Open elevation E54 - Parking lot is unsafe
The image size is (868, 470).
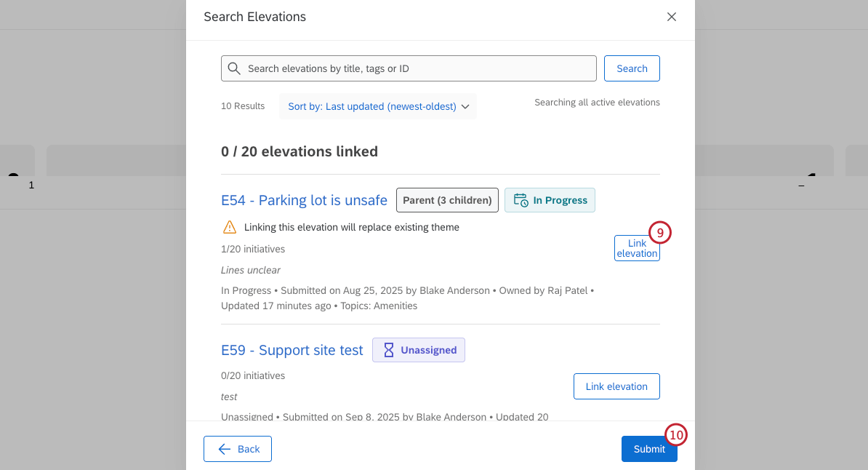304,200
